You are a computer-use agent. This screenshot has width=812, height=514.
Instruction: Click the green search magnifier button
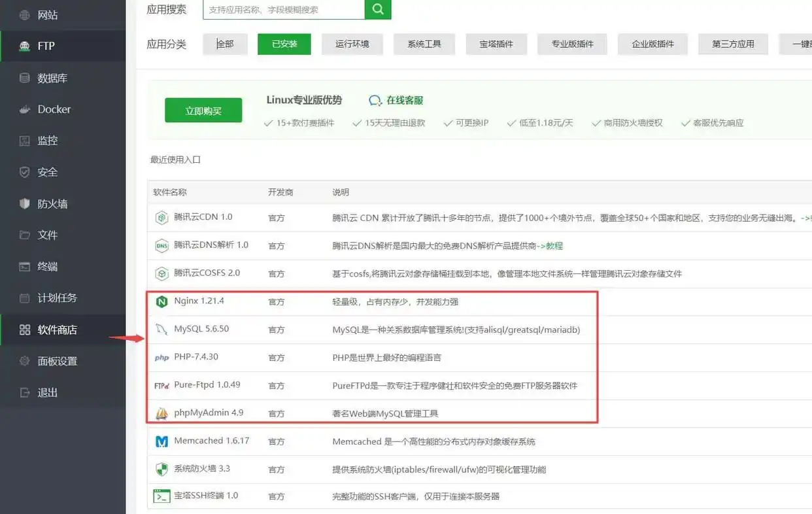coord(378,9)
